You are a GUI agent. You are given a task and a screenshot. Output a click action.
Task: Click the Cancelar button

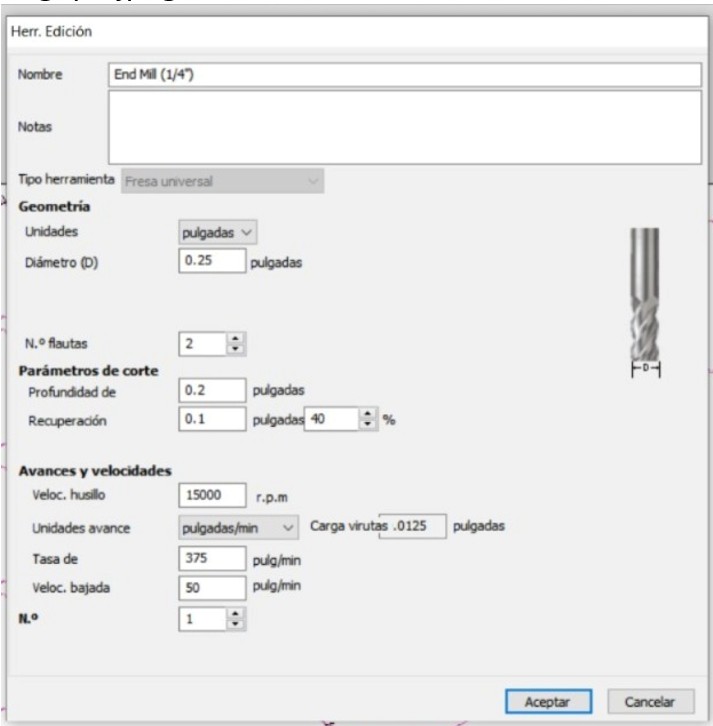(x=650, y=701)
